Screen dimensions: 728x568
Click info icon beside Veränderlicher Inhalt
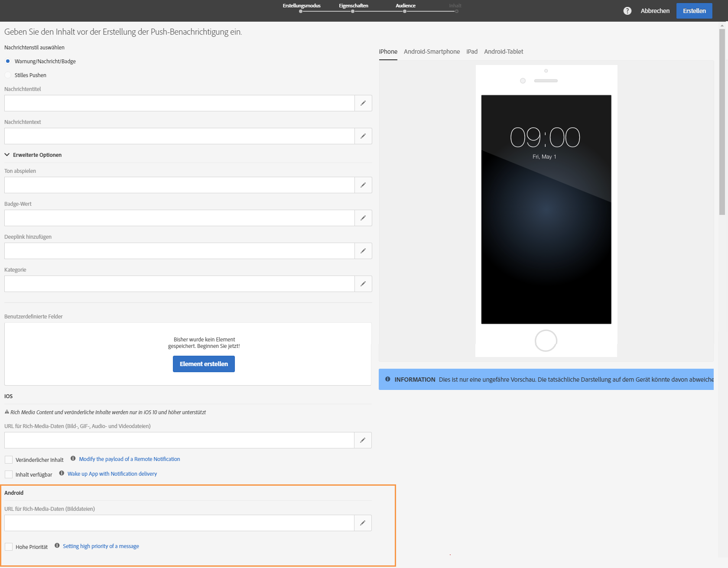[x=73, y=458]
